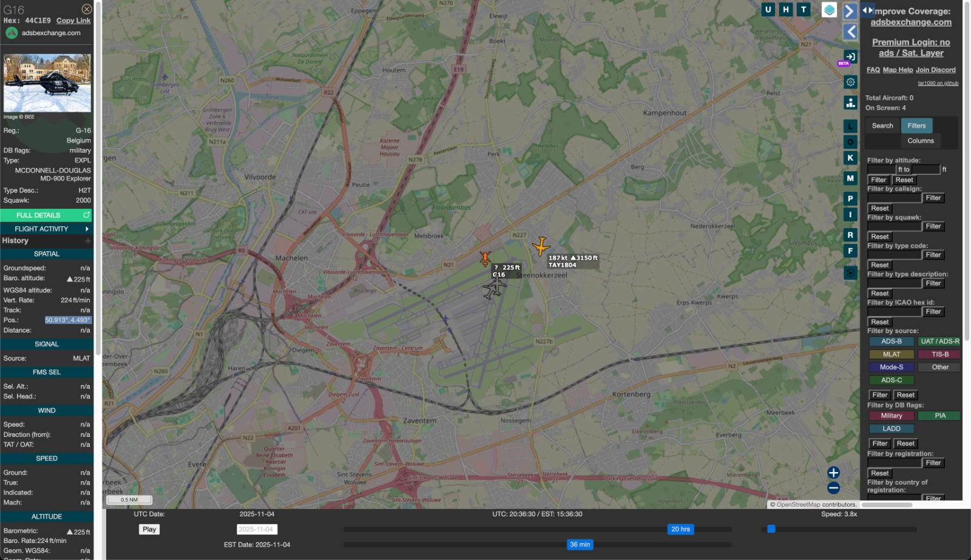Collapse sidebar with right chevron button
This screenshot has width=971, height=560.
pyautogui.click(x=850, y=12)
